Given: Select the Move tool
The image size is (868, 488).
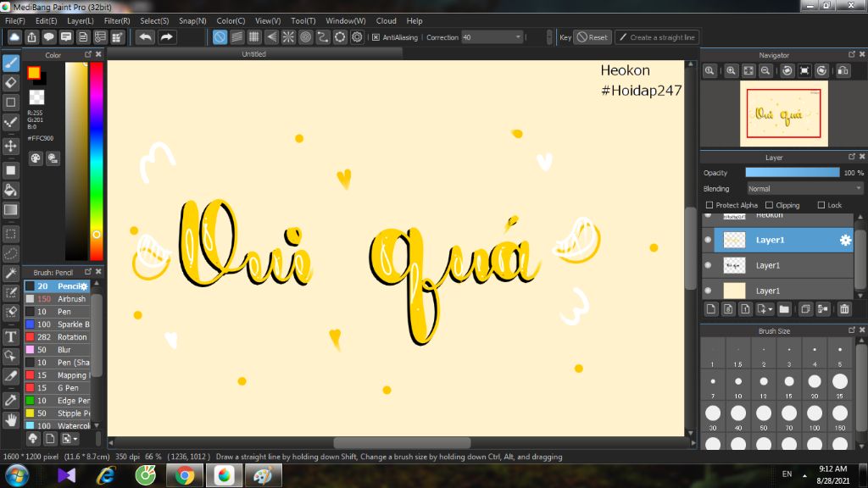Looking at the screenshot, I should coord(10,146).
